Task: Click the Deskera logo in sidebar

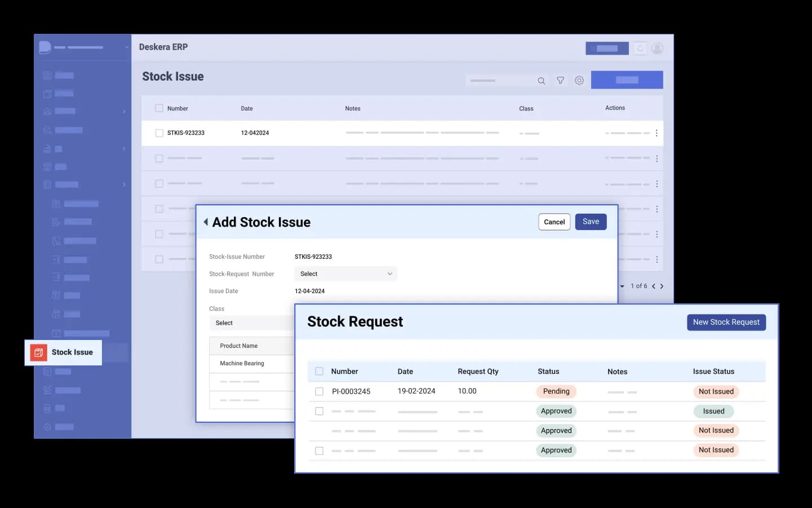Action: click(x=45, y=47)
